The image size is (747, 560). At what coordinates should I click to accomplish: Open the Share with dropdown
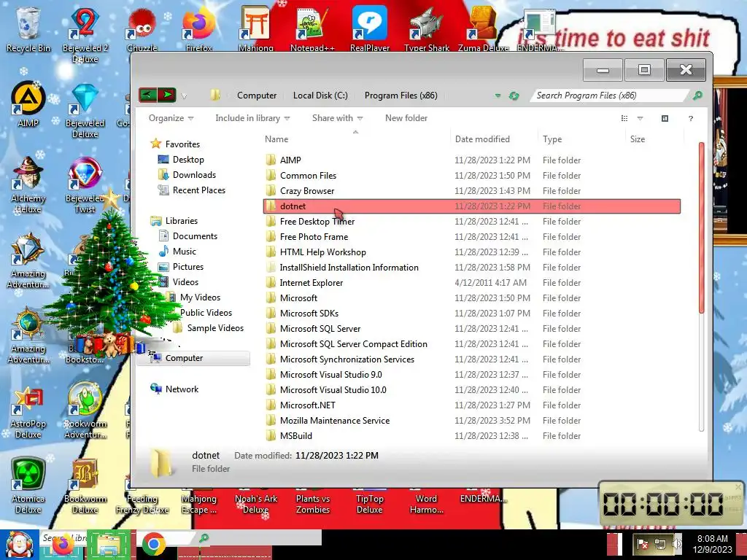tap(337, 118)
